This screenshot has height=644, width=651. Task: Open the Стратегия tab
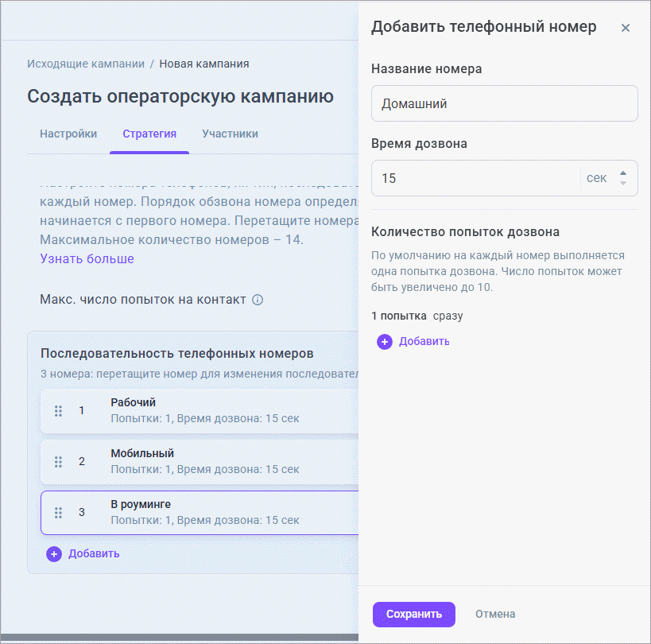pos(149,134)
